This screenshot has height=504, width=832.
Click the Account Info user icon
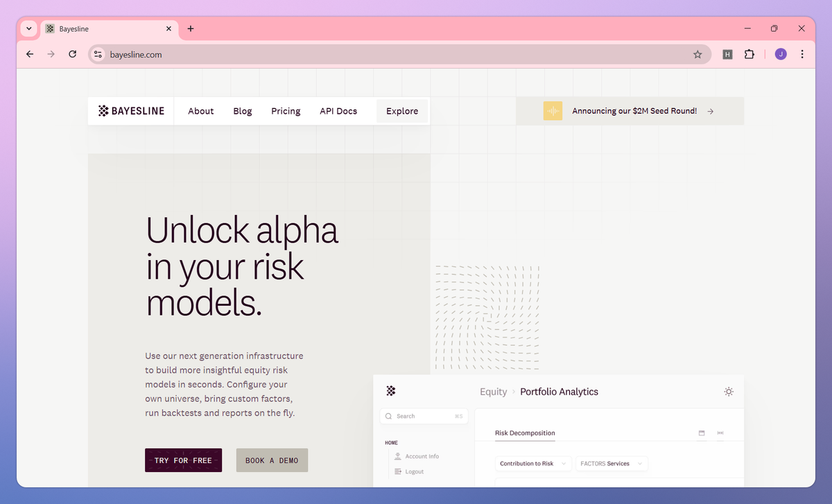point(398,456)
